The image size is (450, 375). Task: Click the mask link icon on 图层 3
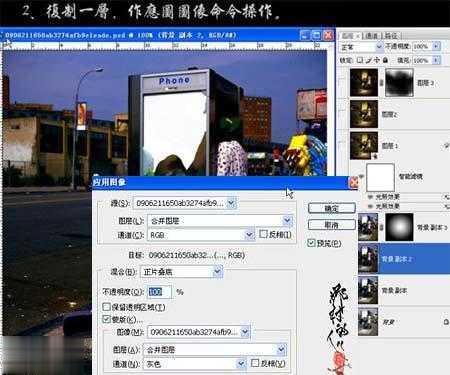point(382,83)
